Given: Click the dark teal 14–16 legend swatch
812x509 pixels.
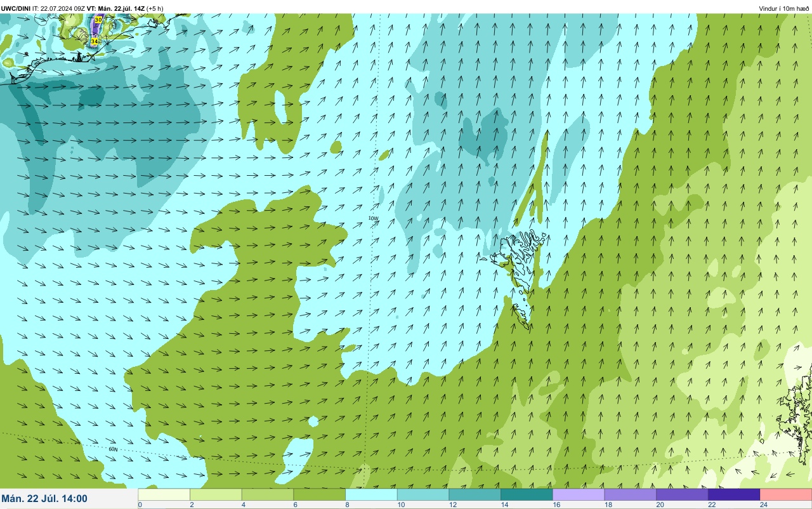Looking at the screenshot, I should pos(527,494).
